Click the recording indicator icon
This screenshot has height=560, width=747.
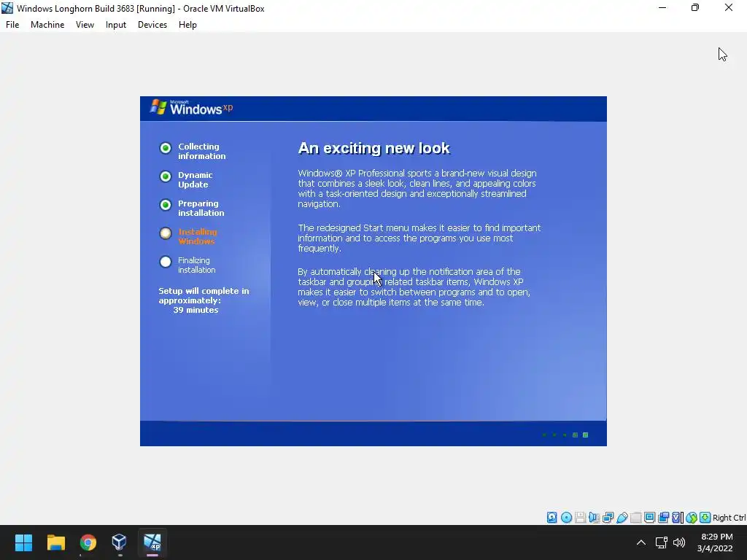pos(664,517)
